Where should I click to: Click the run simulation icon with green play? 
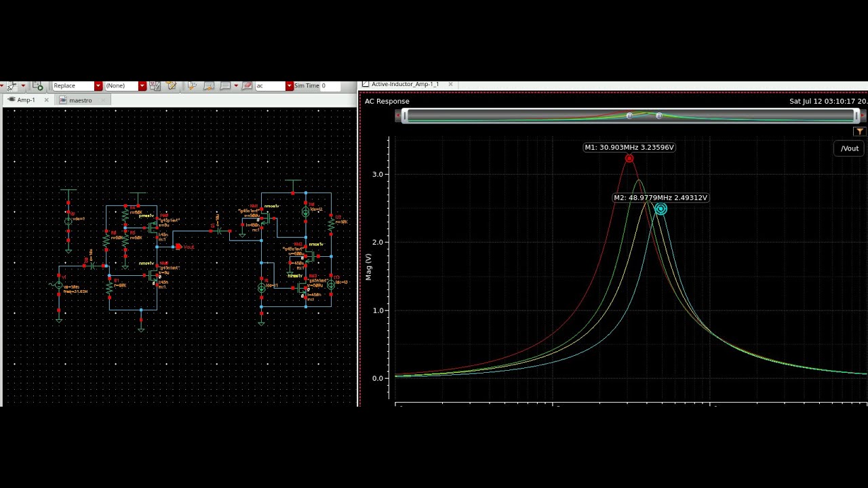click(37, 86)
